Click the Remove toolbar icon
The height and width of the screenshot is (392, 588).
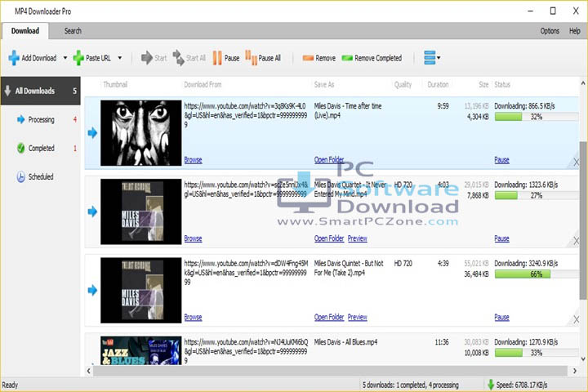click(x=308, y=58)
